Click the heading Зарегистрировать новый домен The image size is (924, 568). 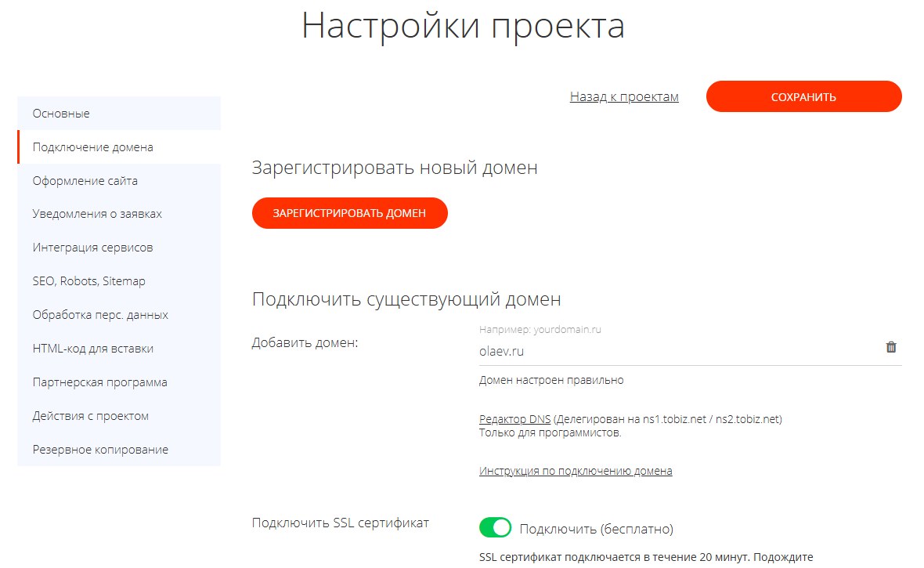pos(395,168)
